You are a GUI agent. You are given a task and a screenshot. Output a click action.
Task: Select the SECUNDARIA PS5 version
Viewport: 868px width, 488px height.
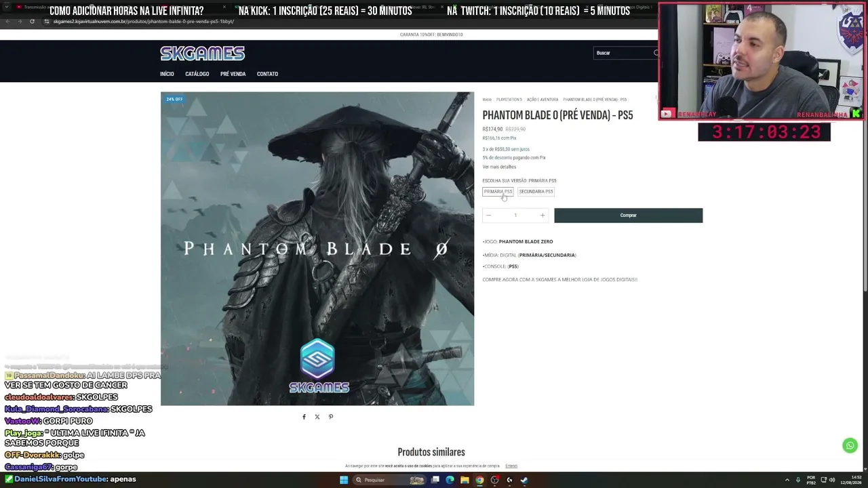[x=536, y=192]
